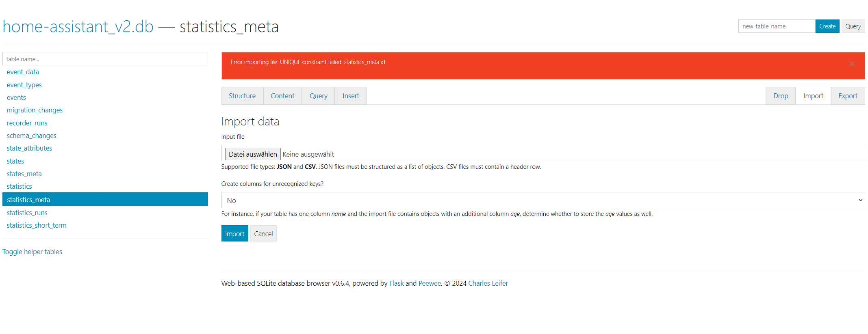The image size is (868, 334).
Task: Click the Import data heading
Action: point(250,121)
